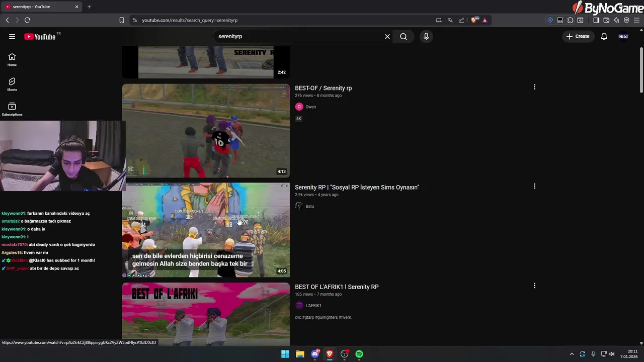The image size is (644, 362).
Task: Click the 4K badge under Owen
Action: pyautogui.click(x=298, y=119)
